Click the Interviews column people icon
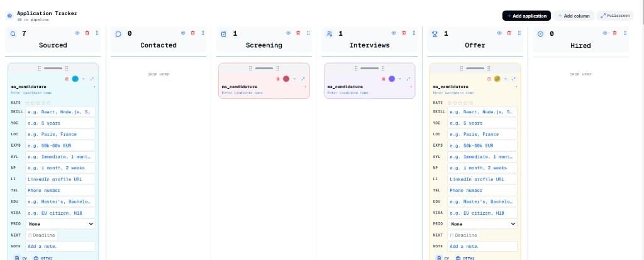644x260 pixels. (x=330, y=34)
